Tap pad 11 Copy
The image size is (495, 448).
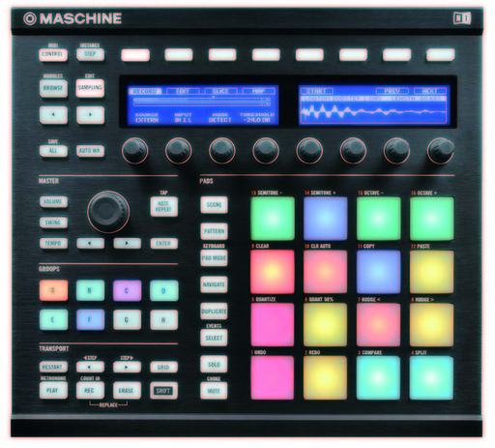[x=379, y=272]
